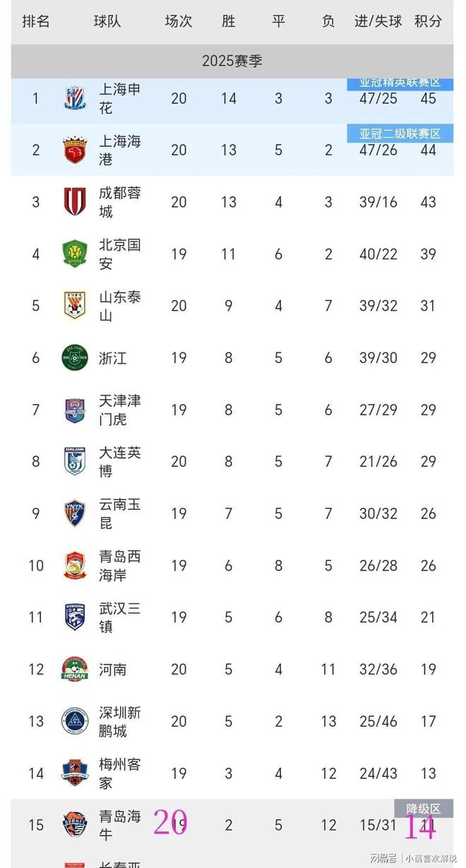
Task: Select the 场次 matches played column header
Action: pyautogui.click(x=179, y=21)
